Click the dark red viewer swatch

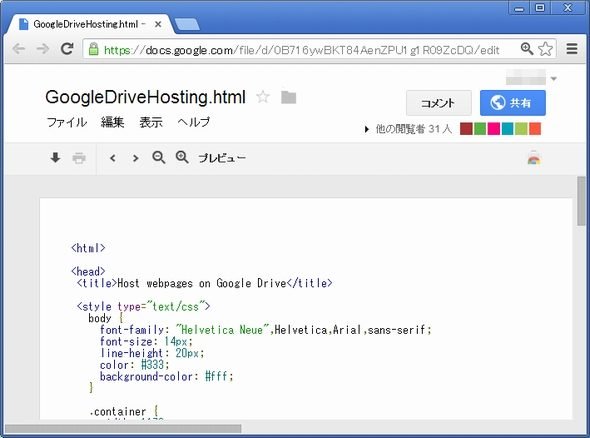[x=466, y=129]
